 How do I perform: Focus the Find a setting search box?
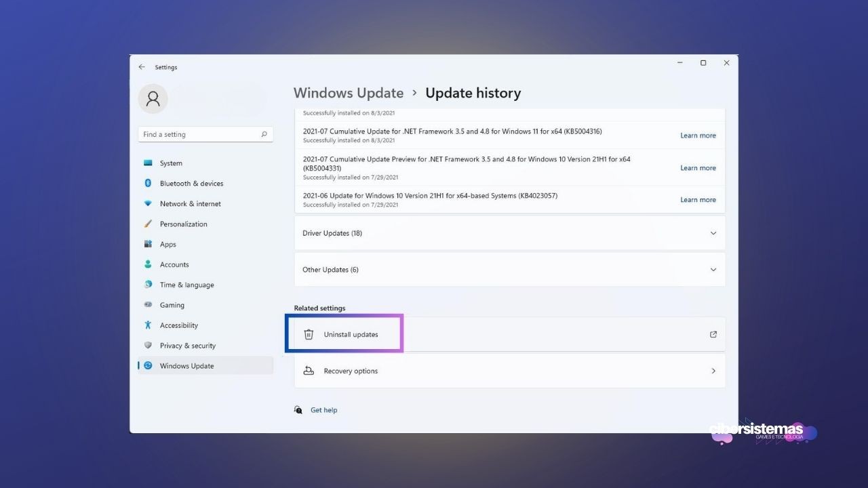coord(205,134)
